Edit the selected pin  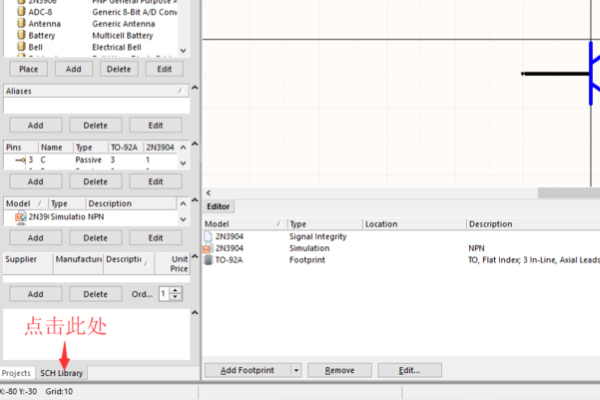[156, 181]
